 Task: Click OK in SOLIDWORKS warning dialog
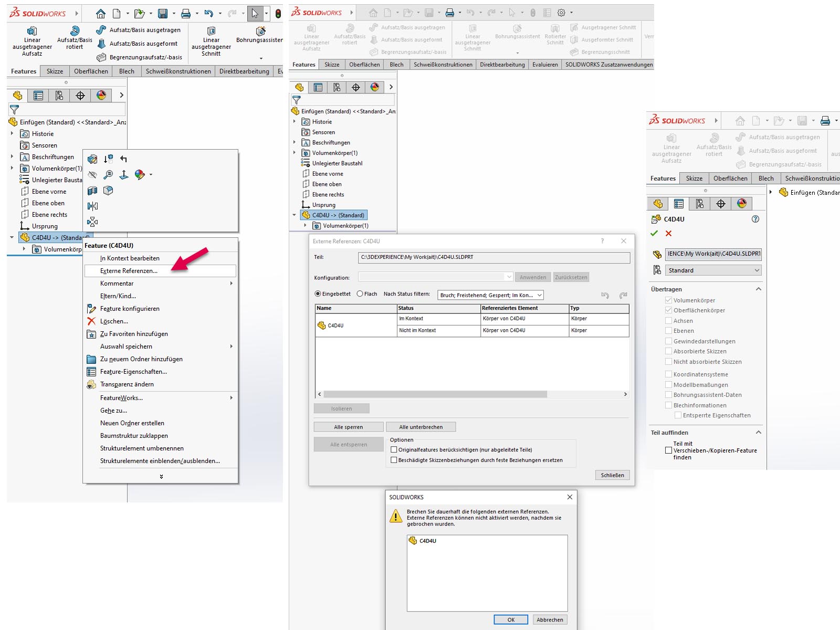(x=511, y=619)
